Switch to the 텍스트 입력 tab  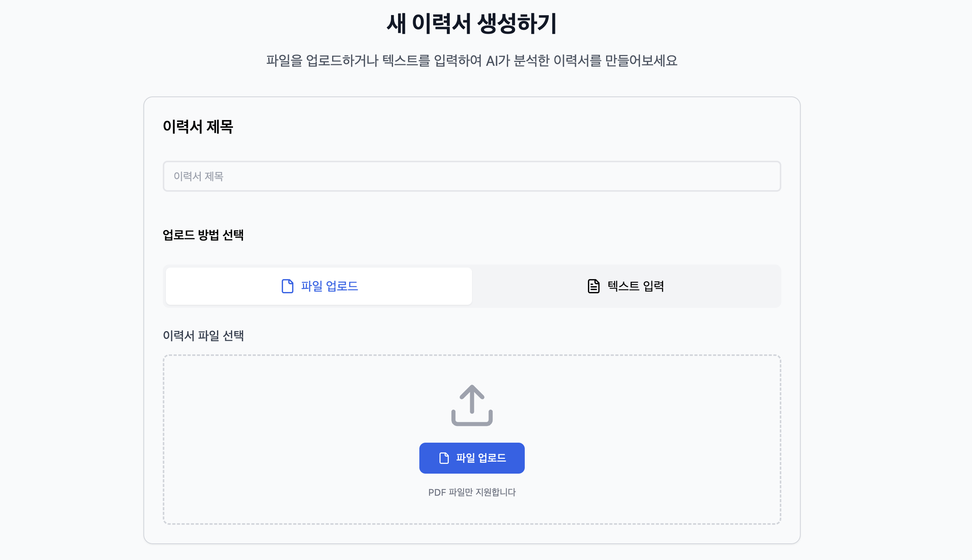click(626, 286)
